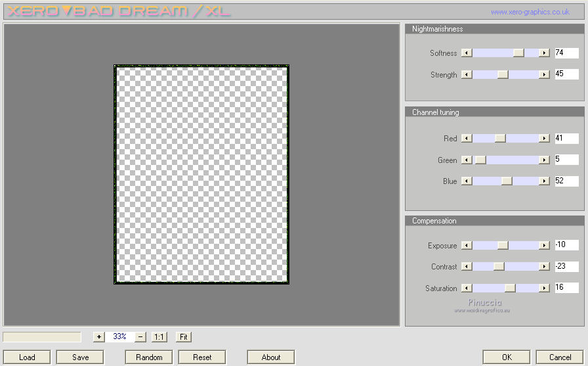
Task: Increase Strength with the right arrow
Action: (544, 74)
